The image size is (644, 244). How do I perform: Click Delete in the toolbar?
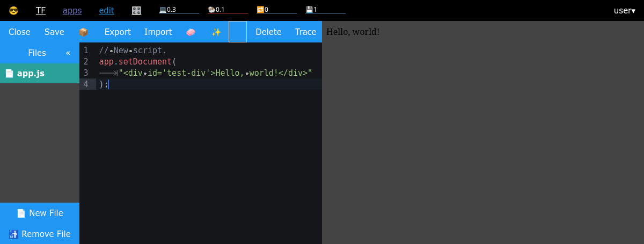[x=268, y=32]
